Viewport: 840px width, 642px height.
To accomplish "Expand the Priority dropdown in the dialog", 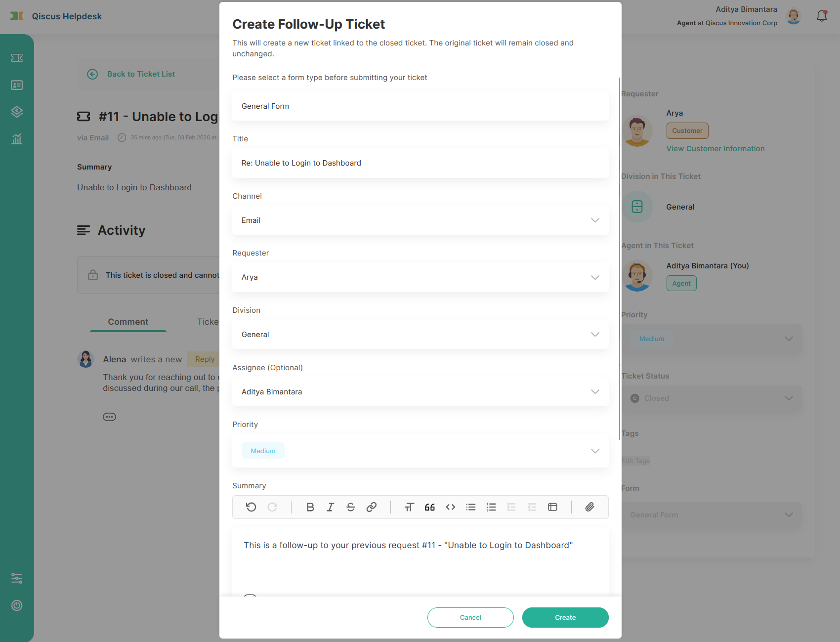I will [420, 451].
